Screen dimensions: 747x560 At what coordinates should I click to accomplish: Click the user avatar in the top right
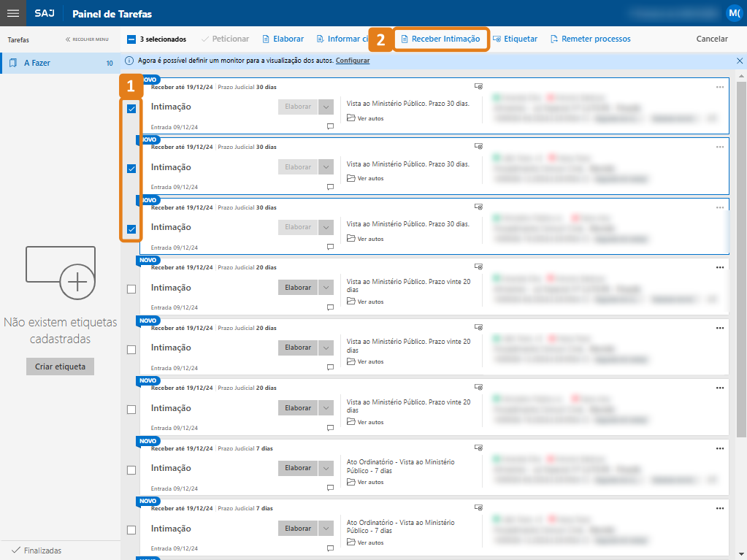coord(733,13)
